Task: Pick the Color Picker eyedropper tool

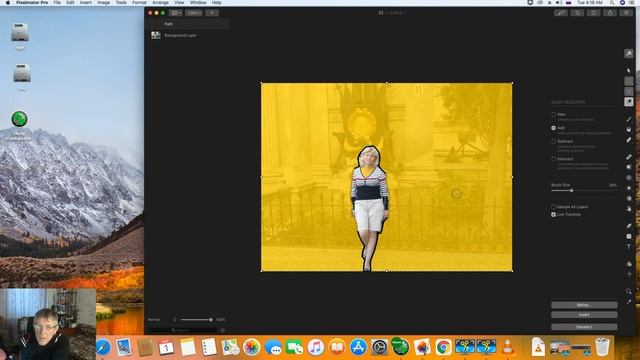Action: pos(629,302)
